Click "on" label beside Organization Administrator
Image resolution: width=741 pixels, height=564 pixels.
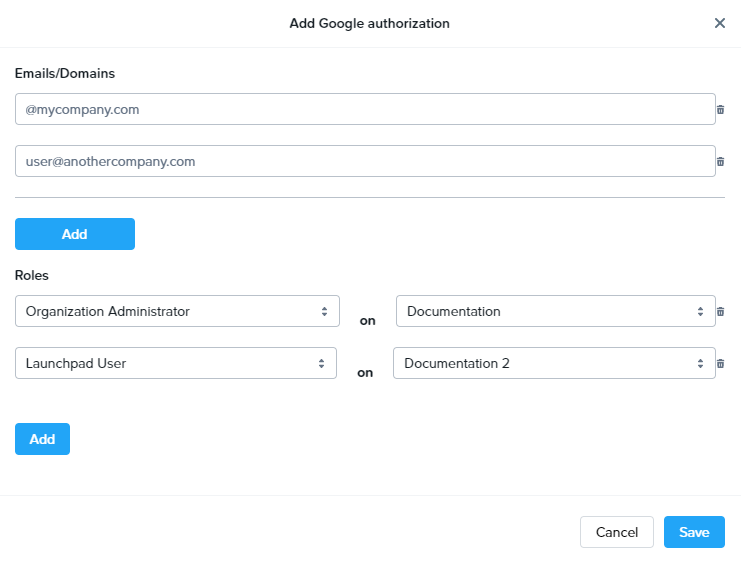[367, 321]
